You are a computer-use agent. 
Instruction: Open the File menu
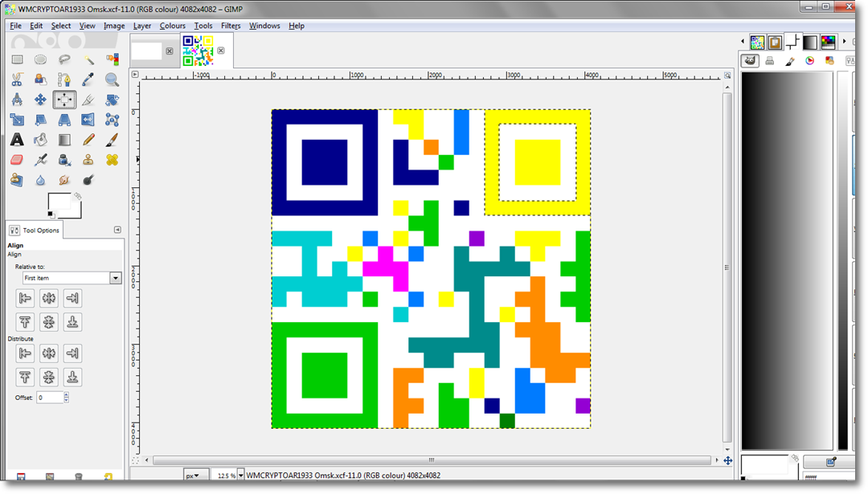pyautogui.click(x=15, y=26)
